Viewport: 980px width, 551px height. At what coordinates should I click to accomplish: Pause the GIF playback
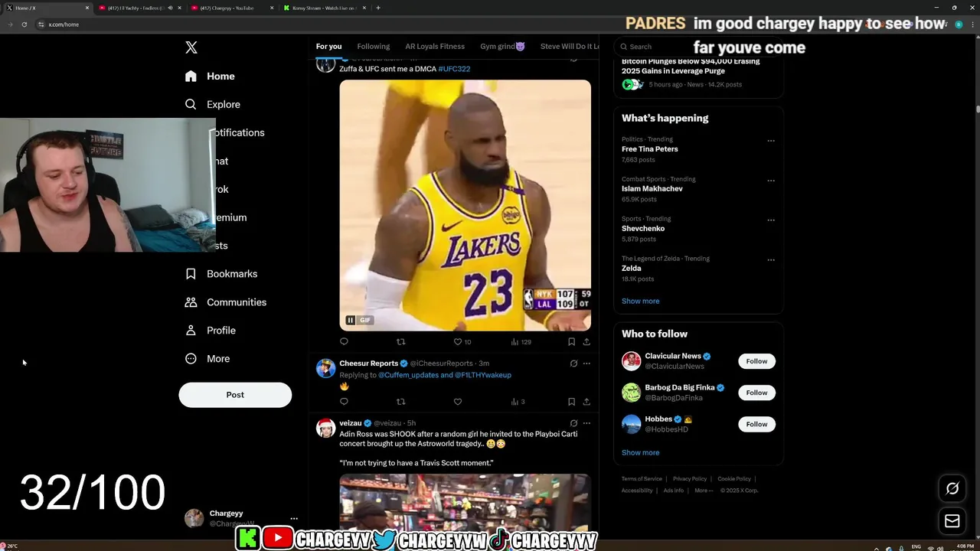(x=350, y=320)
